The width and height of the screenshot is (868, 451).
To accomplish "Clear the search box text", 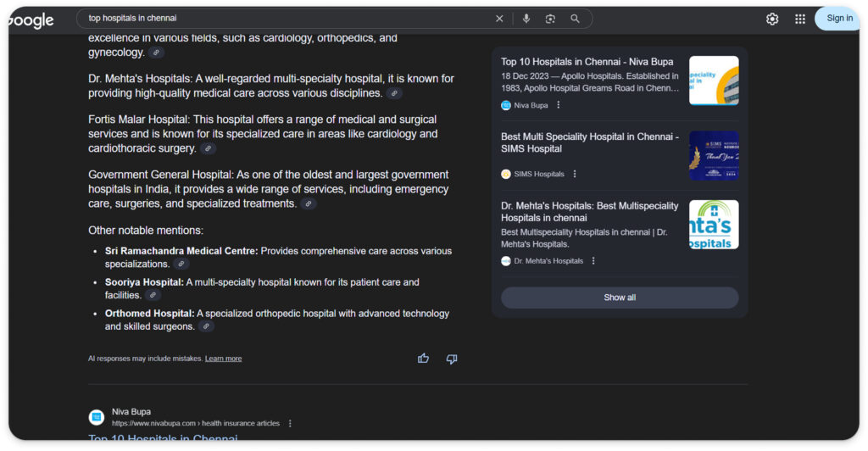I will click(499, 19).
